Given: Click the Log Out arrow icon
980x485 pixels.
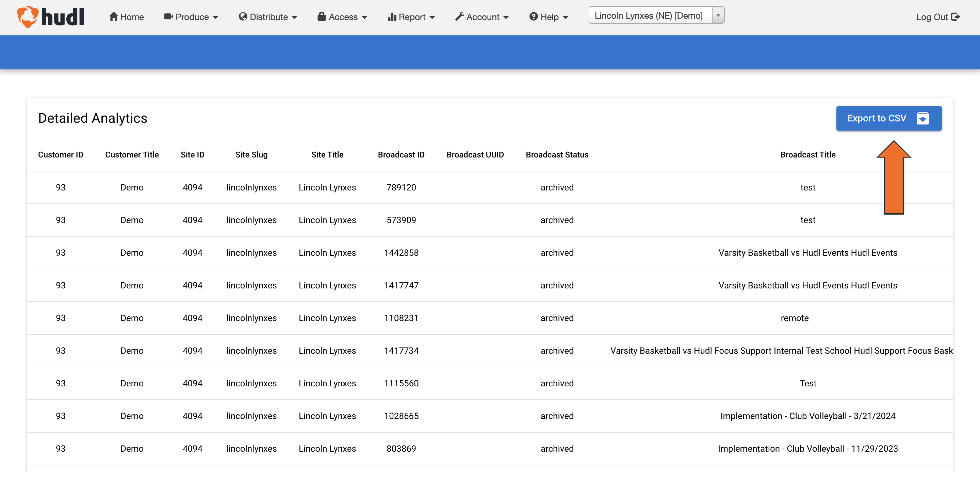Looking at the screenshot, I should [955, 17].
